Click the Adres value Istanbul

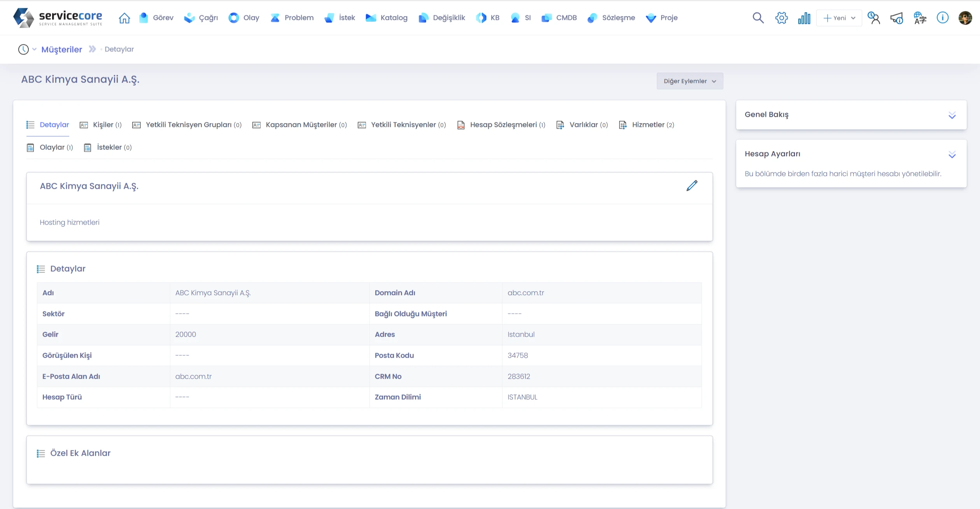(521, 335)
